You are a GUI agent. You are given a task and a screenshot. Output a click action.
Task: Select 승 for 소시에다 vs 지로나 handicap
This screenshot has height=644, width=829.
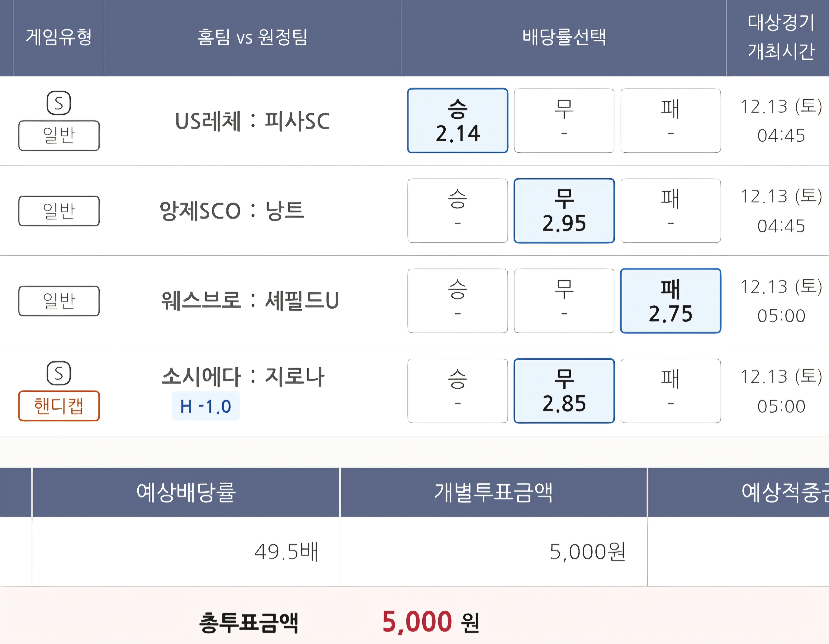(x=457, y=391)
